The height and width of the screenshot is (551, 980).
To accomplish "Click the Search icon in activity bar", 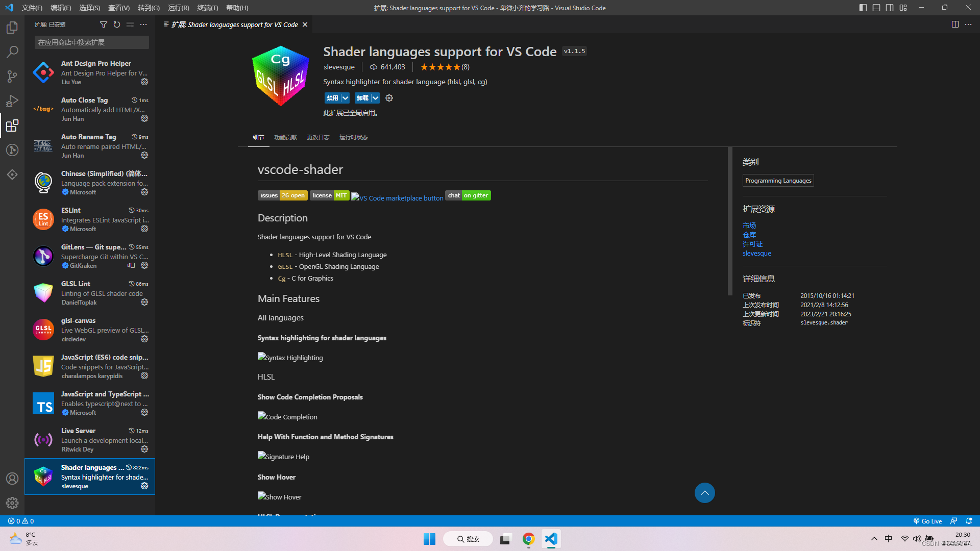I will coord(12,51).
